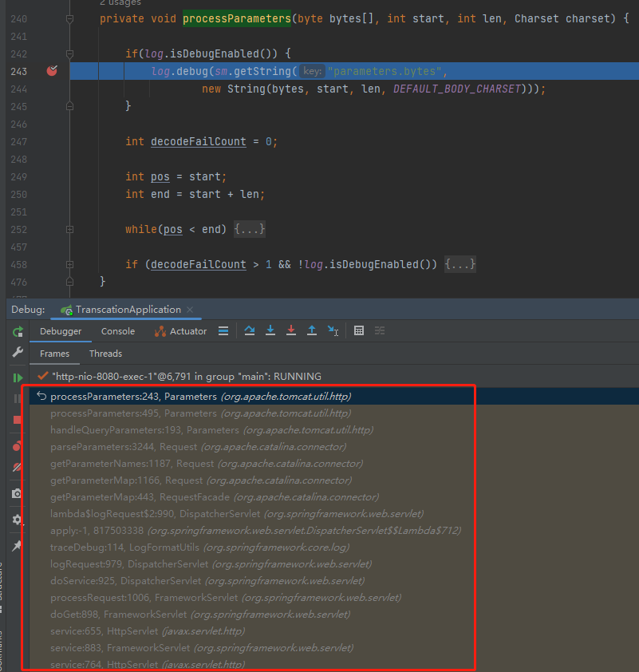Screen dimensions: 639x672
Task: Click Trace Current Stream Chain icon
Action: click(380, 330)
